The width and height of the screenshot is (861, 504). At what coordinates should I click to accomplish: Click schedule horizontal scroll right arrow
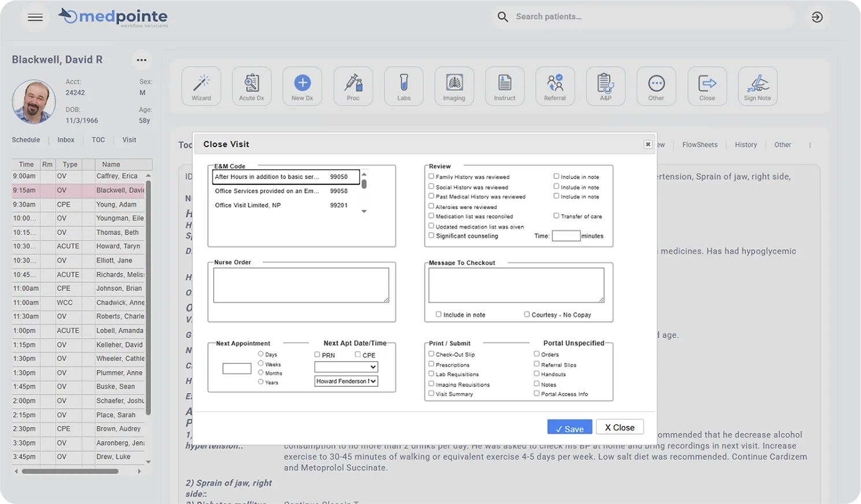[139, 472]
